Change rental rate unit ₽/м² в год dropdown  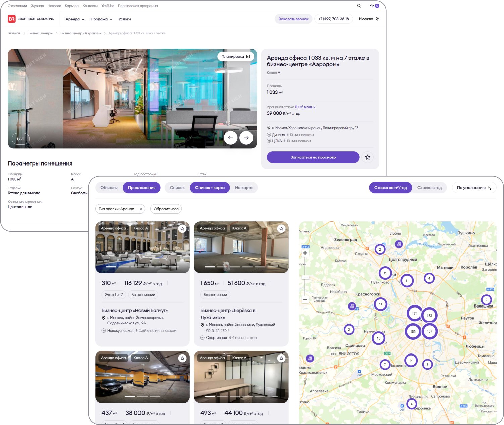point(305,107)
